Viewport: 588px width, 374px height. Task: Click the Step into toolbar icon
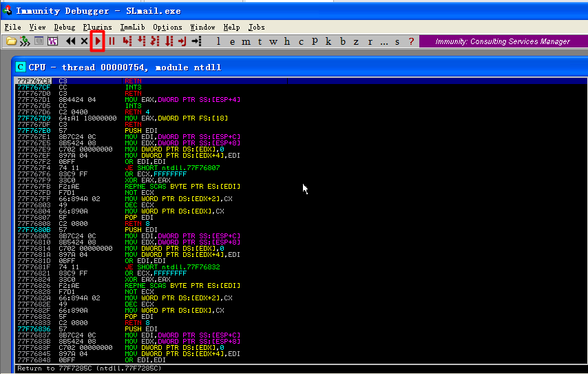coord(127,41)
